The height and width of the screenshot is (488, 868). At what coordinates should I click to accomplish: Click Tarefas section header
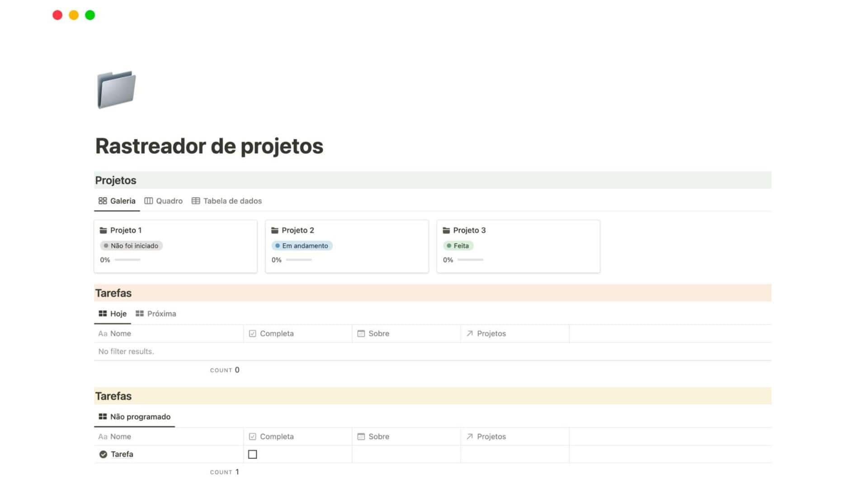(113, 292)
